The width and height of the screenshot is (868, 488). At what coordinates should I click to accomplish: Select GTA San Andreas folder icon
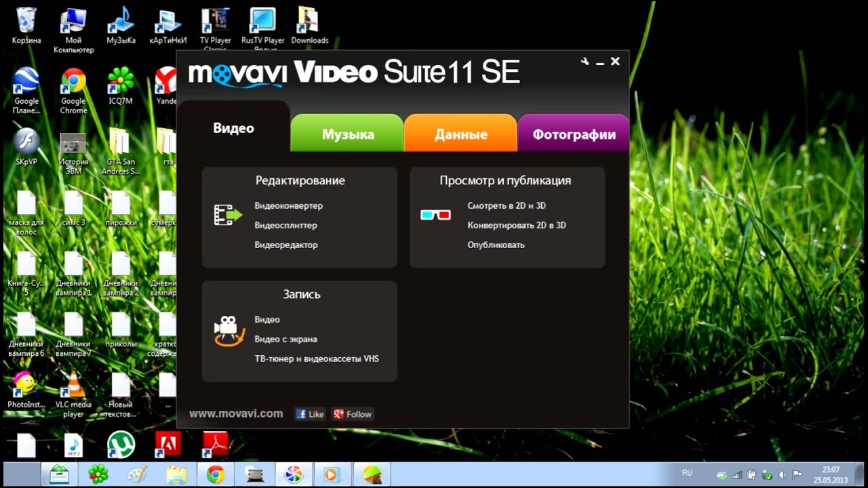pos(121,150)
